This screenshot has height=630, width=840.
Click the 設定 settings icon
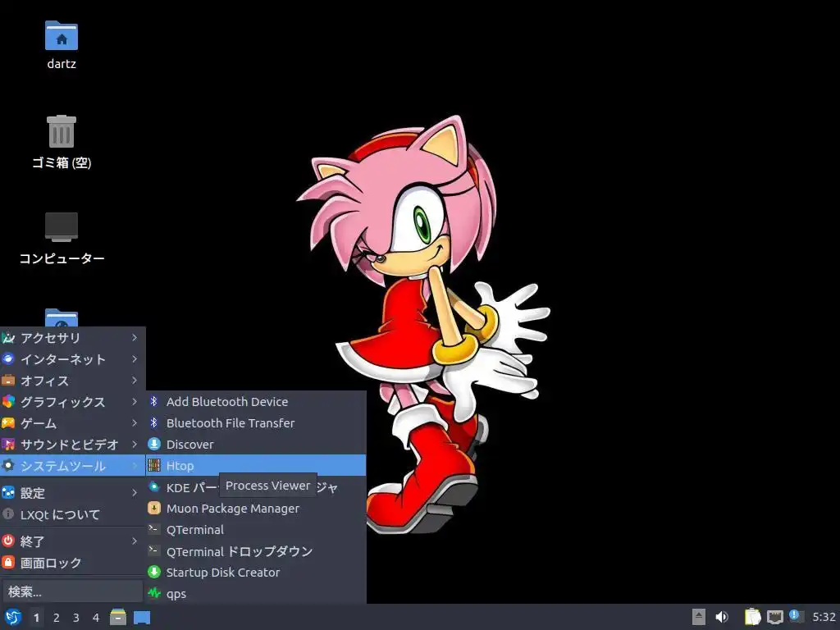[x=8, y=492]
